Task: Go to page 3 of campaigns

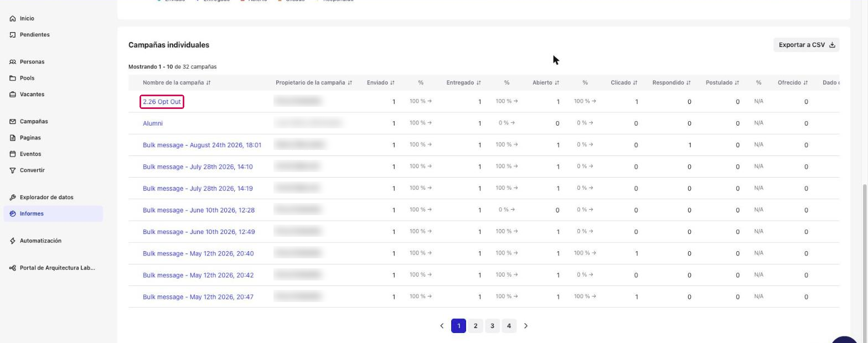Action: [x=492, y=326]
